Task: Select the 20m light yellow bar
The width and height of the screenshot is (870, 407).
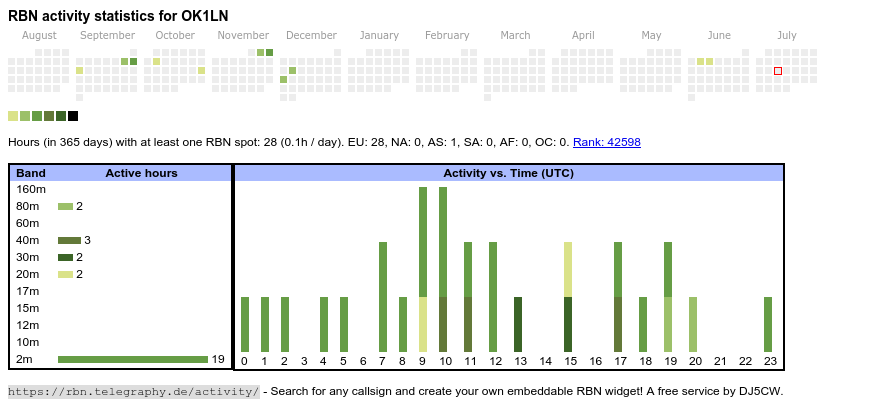Action: tap(65, 274)
